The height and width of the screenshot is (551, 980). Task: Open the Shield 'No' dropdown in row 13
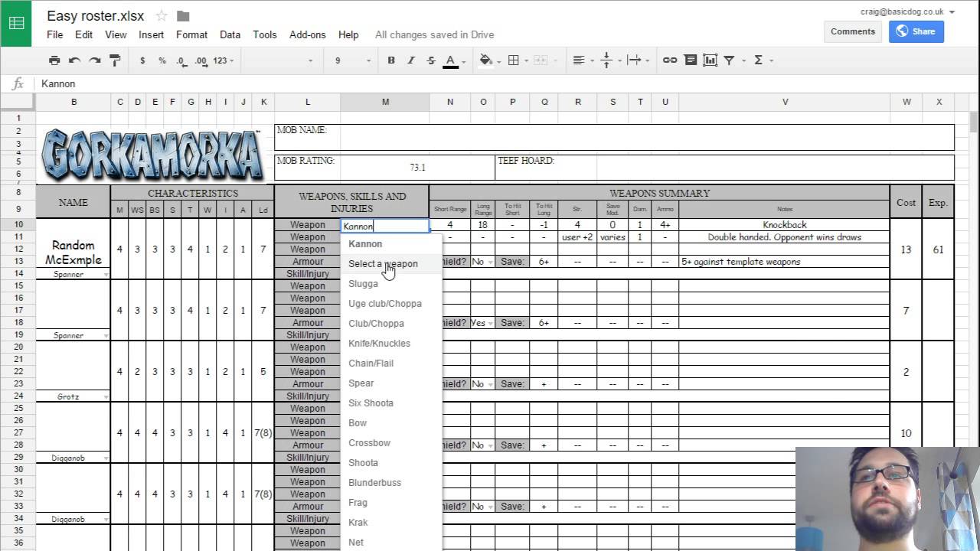pos(490,262)
